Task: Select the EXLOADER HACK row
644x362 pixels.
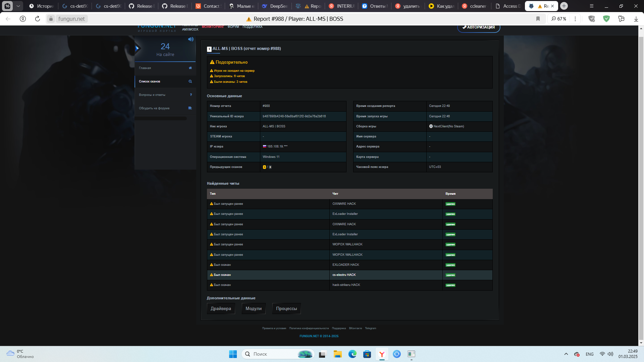Action: [350, 265]
